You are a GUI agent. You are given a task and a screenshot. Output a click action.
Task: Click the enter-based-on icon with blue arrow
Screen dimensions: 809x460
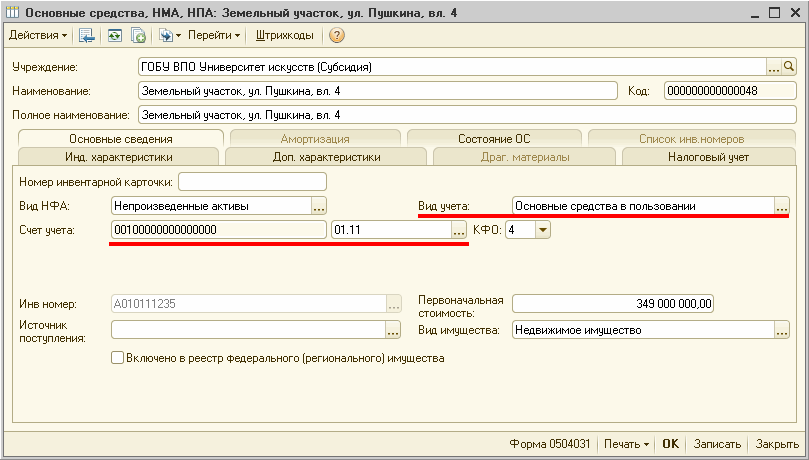click(167, 35)
